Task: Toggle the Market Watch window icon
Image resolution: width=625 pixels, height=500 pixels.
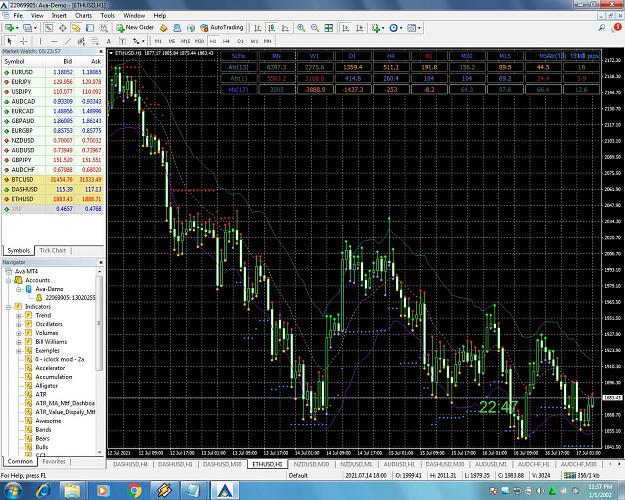Action: click(49, 28)
